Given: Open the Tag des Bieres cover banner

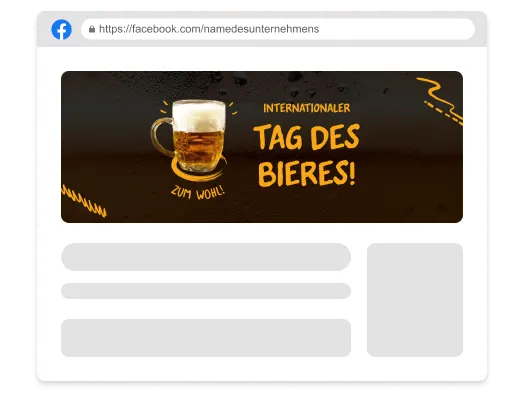Looking at the screenshot, I should tap(262, 147).
